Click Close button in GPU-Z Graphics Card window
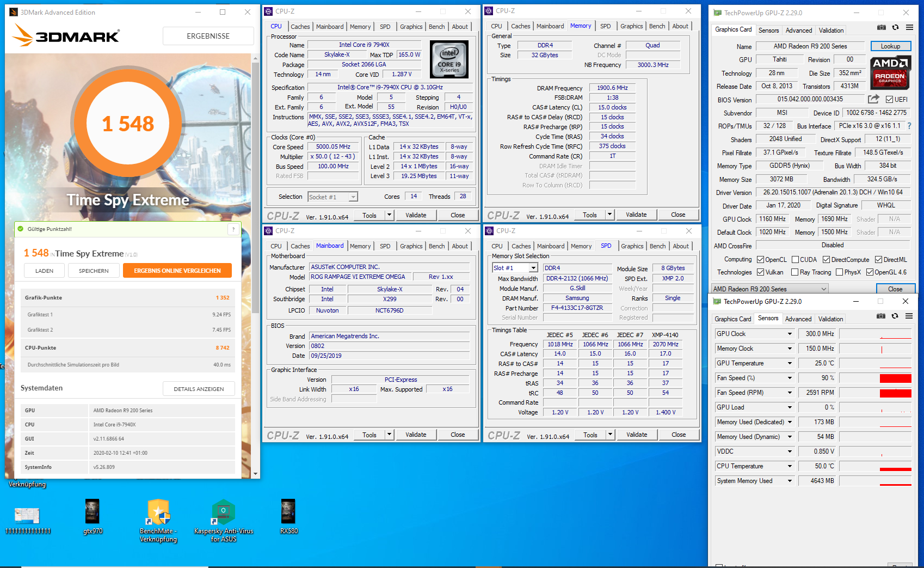 (895, 289)
